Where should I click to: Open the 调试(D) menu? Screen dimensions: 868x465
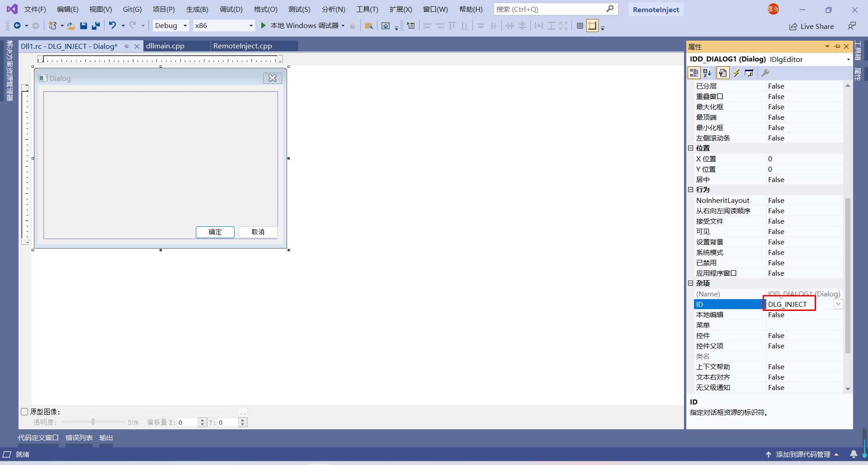tap(231, 9)
